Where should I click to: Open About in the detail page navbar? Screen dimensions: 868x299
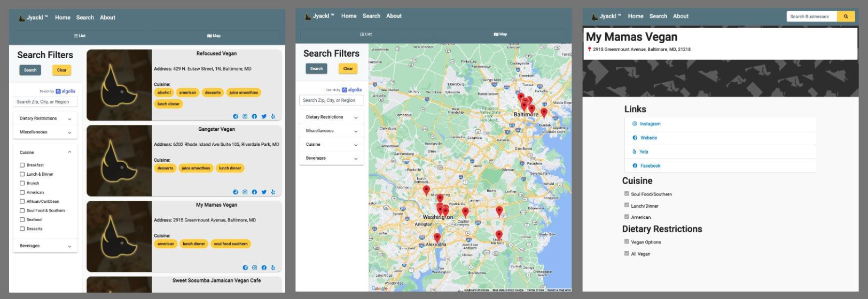coord(681,16)
